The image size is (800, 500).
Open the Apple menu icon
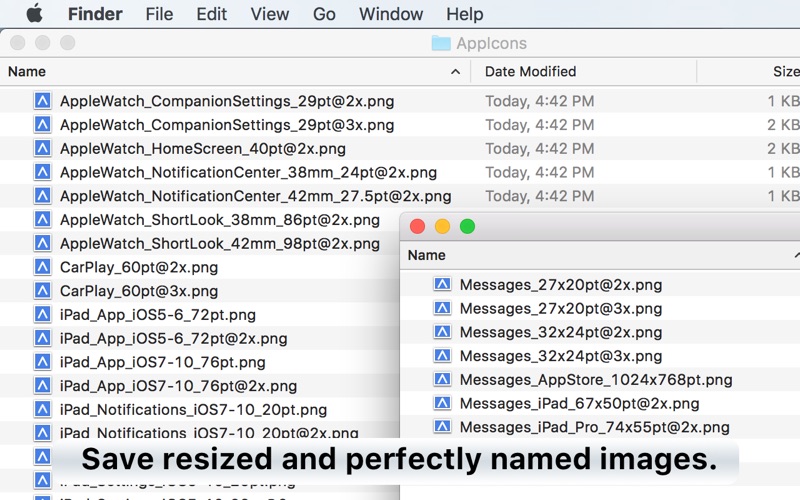click(34, 14)
